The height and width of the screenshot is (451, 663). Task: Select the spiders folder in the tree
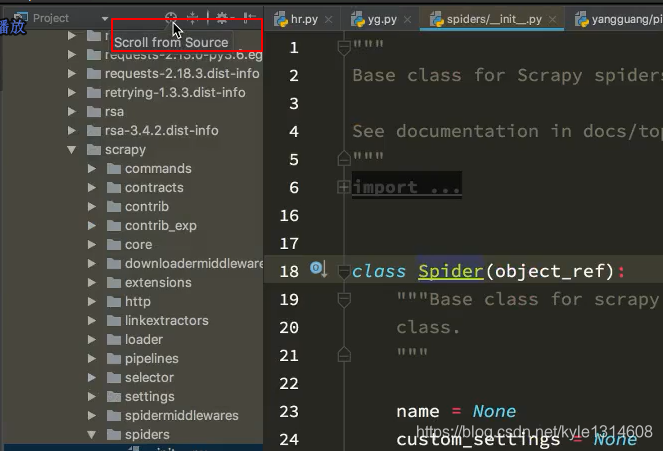(x=134, y=435)
